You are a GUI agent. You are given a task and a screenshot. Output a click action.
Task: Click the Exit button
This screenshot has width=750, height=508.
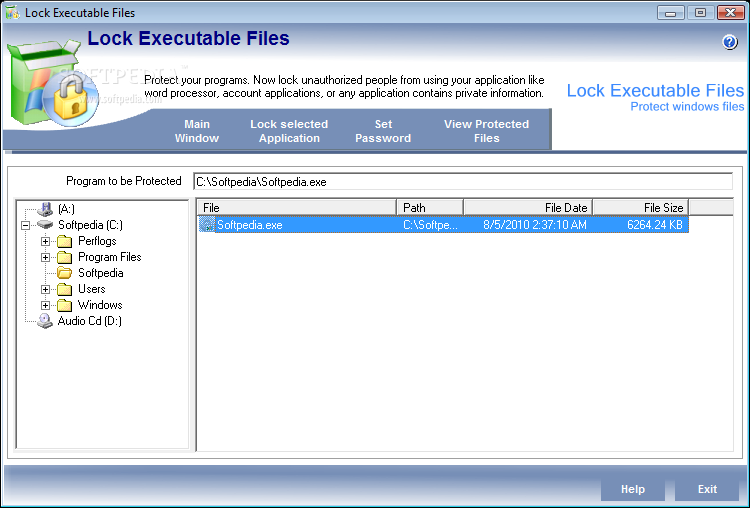pyautogui.click(x=707, y=489)
